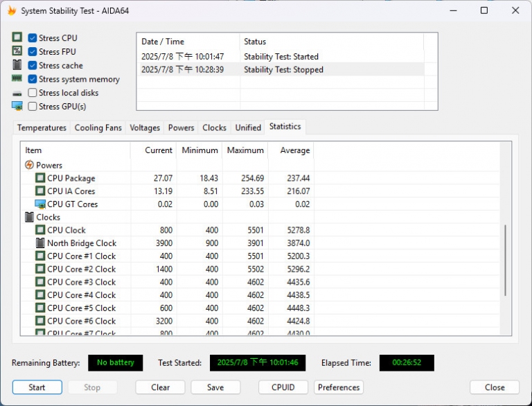The width and height of the screenshot is (532, 406).
Task: Open the Powers tab
Action: pos(181,127)
